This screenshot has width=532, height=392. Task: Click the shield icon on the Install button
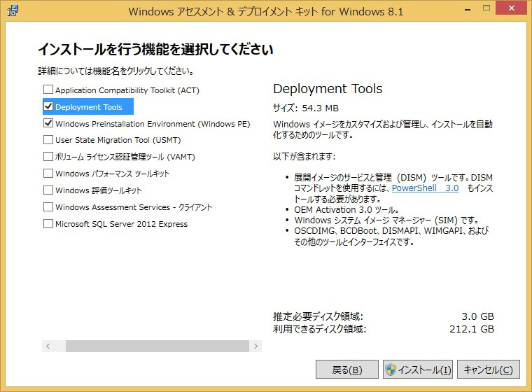[x=391, y=370]
